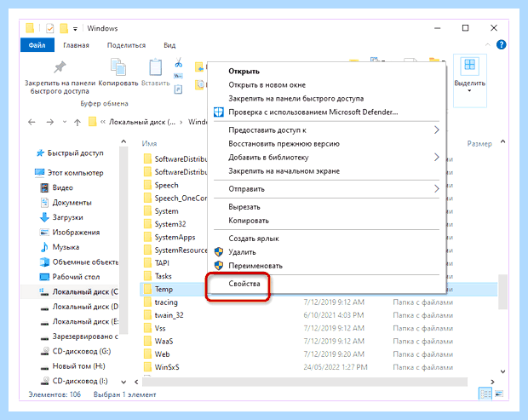This screenshot has width=528, height=420.
Task: Click the Copy icon in the ribbon
Action: pyautogui.click(x=118, y=66)
